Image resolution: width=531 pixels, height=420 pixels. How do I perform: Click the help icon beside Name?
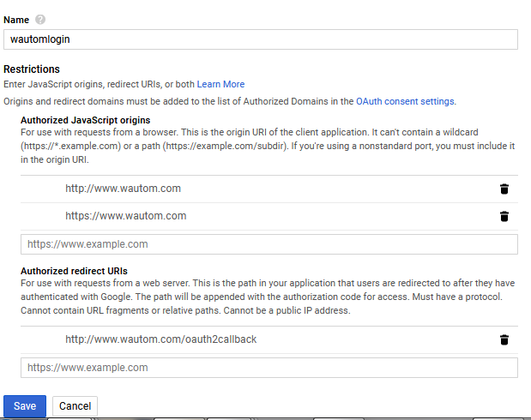(40, 20)
